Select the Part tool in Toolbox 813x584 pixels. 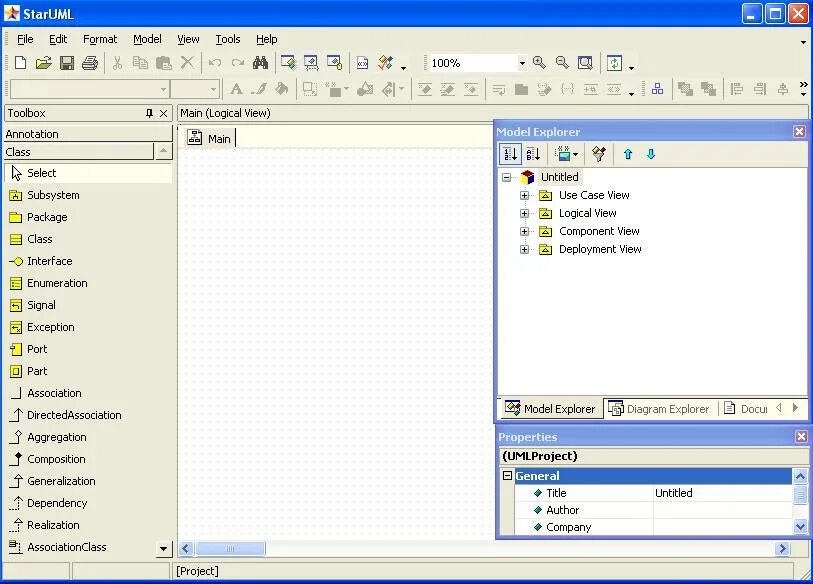[29, 371]
